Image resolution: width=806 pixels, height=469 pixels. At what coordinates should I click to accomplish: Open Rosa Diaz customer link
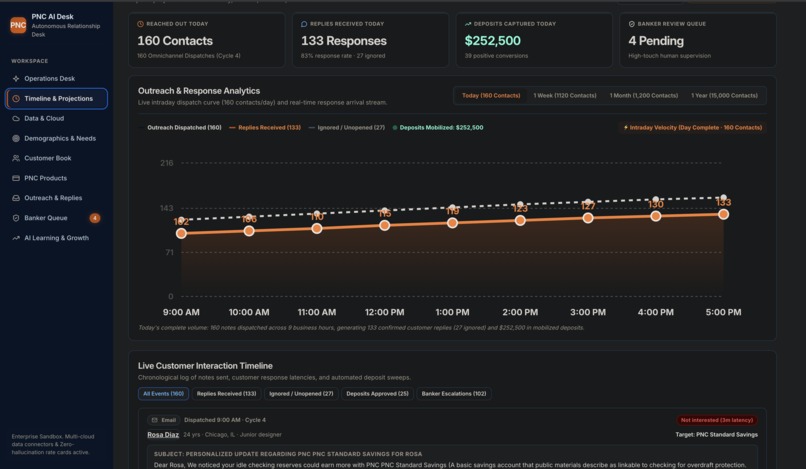163,435
